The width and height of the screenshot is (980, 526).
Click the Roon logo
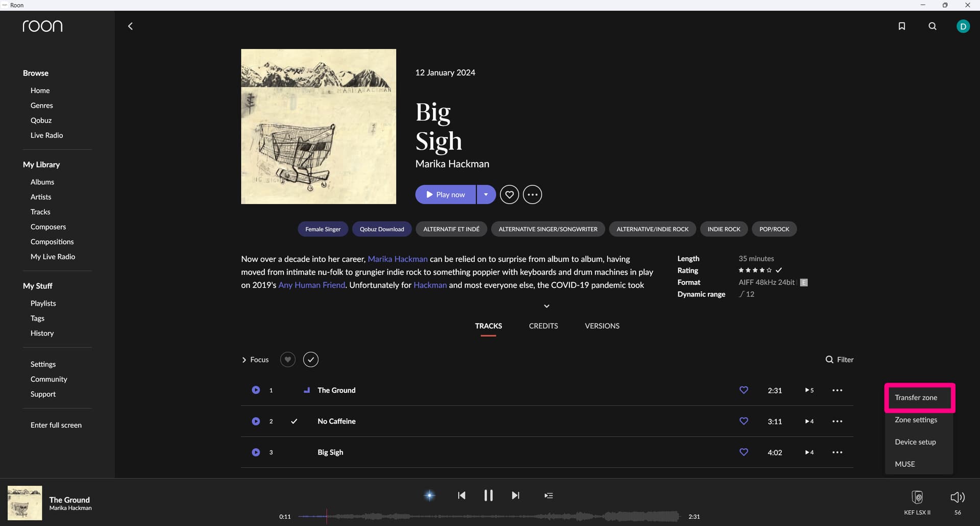[42, 26]
